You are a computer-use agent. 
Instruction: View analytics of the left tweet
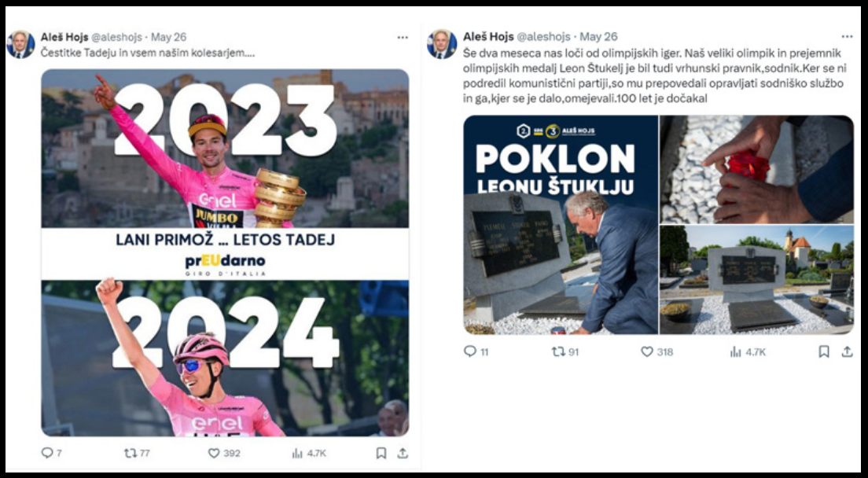[298, 453]
